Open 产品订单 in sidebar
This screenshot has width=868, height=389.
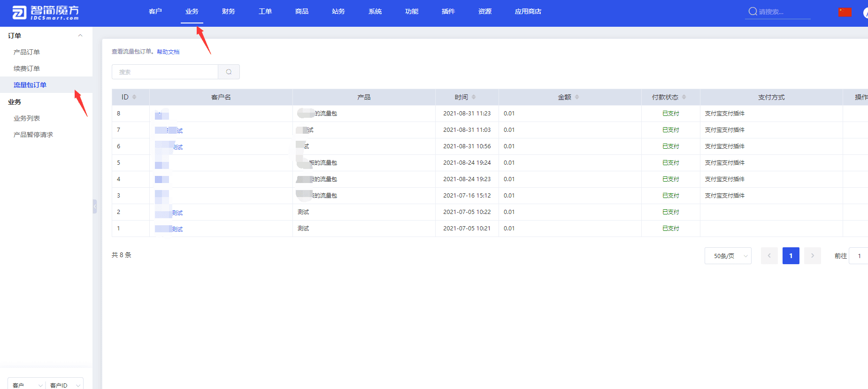click(27, 52)
